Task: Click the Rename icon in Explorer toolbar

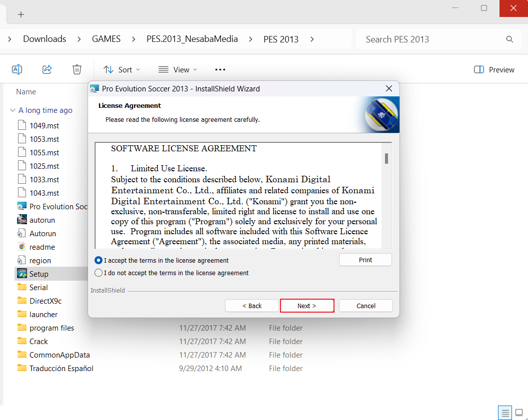Action: tap(17, 69)
